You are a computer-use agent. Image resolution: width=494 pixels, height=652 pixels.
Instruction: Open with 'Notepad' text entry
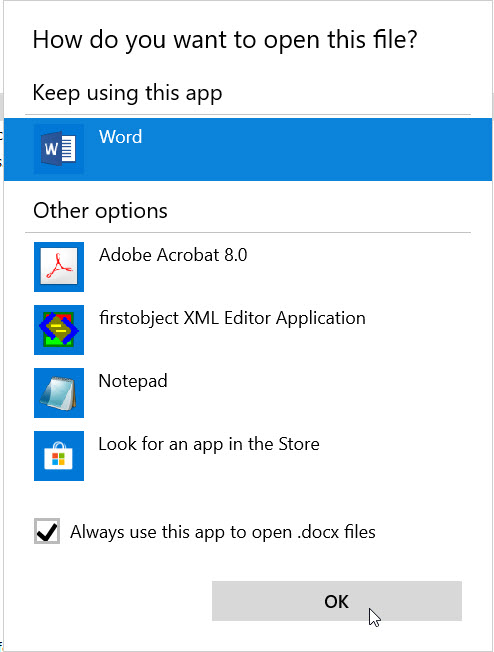[133, 381]
